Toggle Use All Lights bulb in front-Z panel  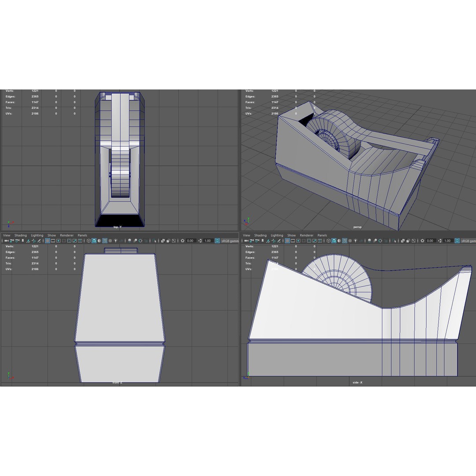(x=115, y=241)
